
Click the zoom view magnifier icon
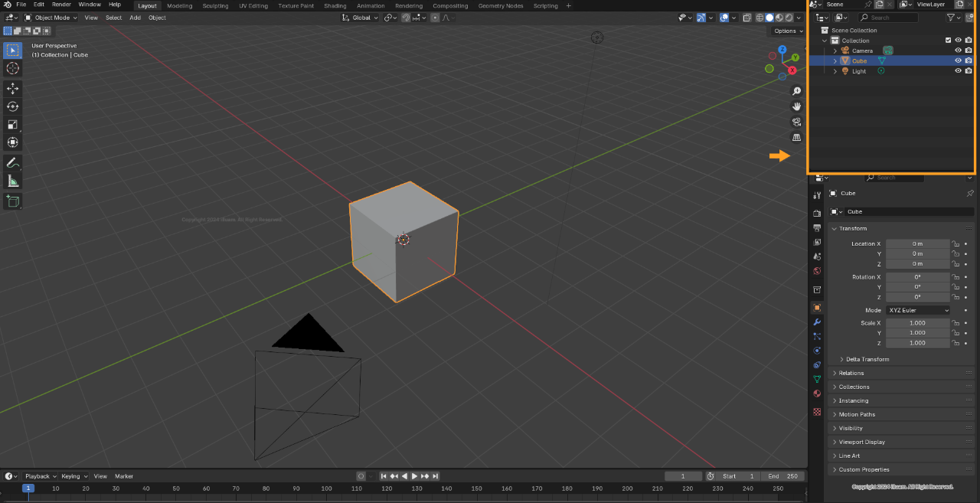coord(796,91)
